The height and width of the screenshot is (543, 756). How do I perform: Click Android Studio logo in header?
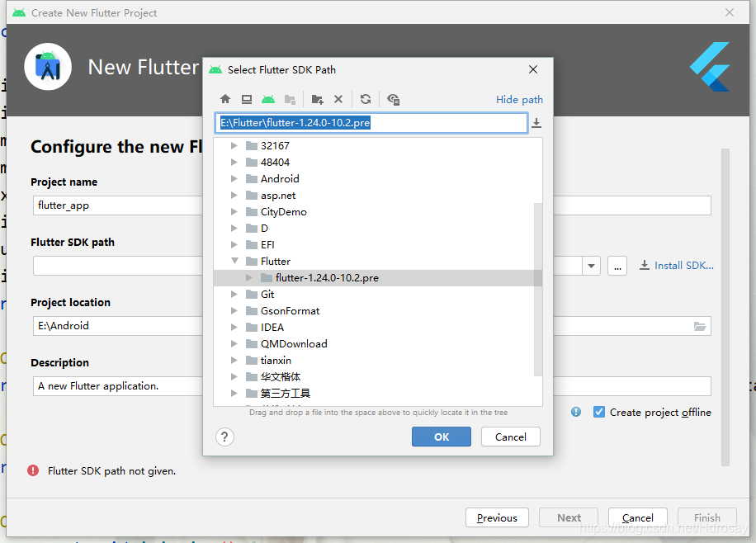[48, 67]
